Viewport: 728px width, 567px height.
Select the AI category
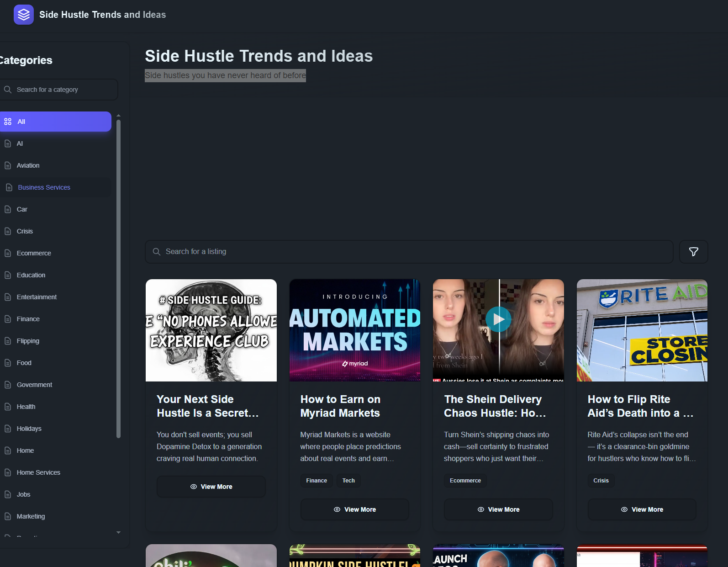coord(55,143)
